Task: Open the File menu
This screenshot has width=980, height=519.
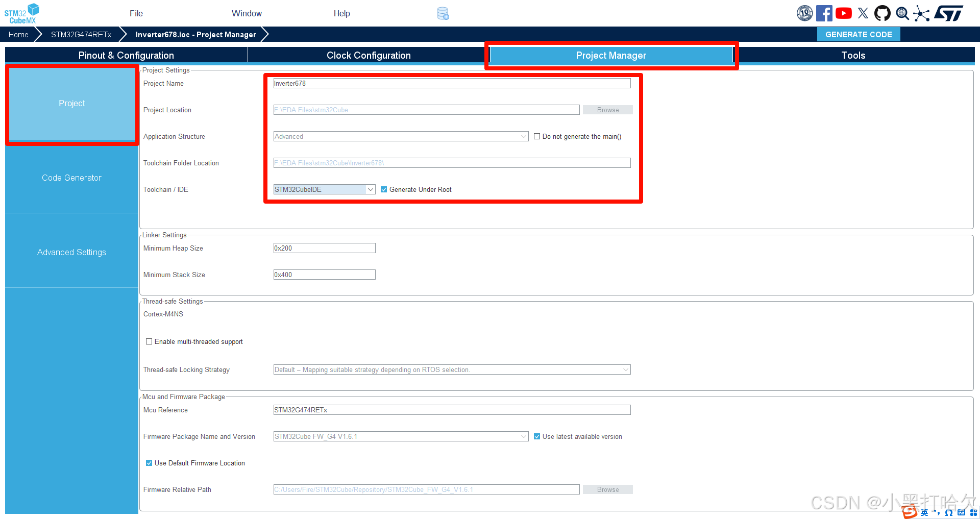Action: tap(136, 13)
